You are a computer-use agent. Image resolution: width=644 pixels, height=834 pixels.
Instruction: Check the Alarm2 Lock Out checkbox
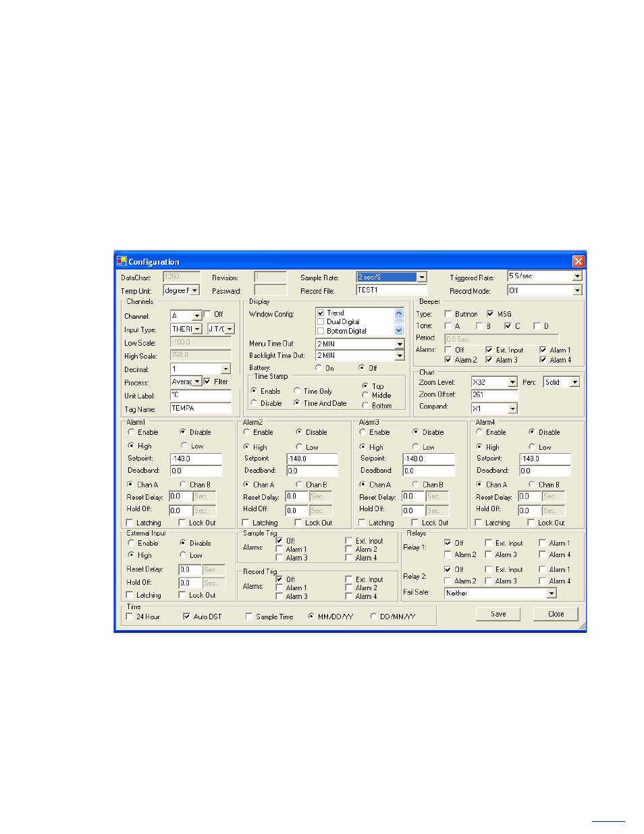[298, 523]
